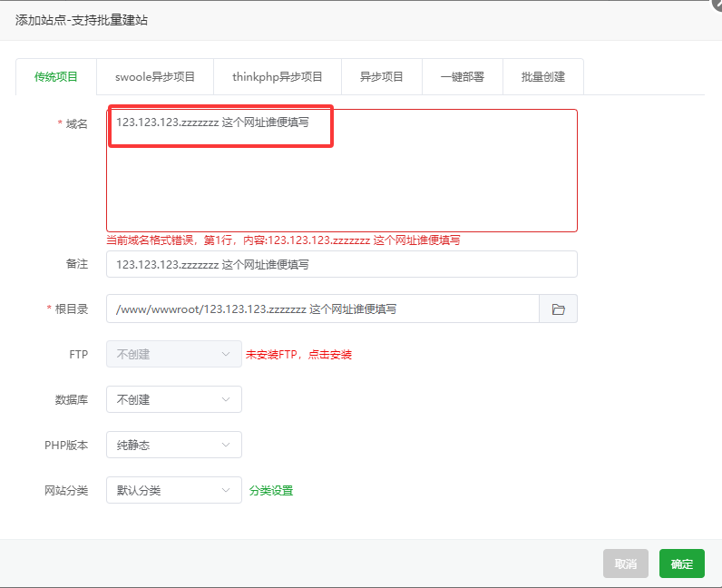
Task: Click the chevron arrow of 数据库 select
Action: click(x=226, y=399)
